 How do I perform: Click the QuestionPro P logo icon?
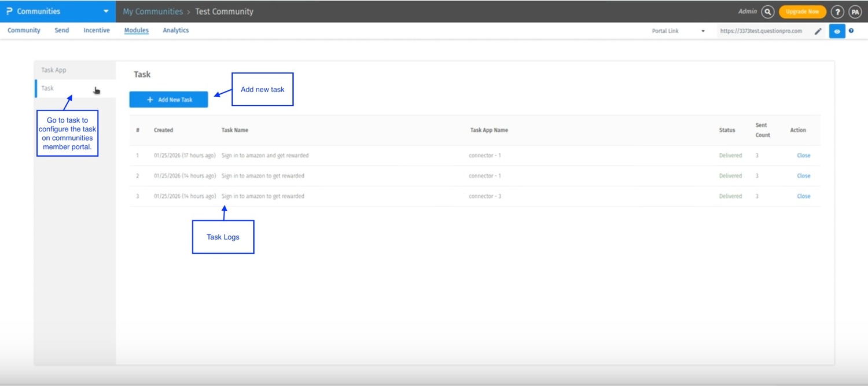click(9, 11)
